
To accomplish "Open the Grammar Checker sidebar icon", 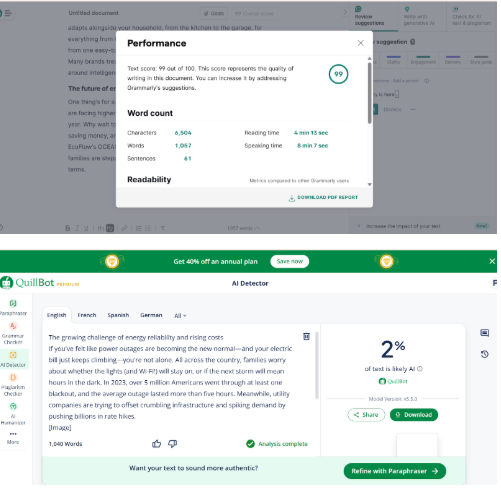I will [x=13, y=333].
